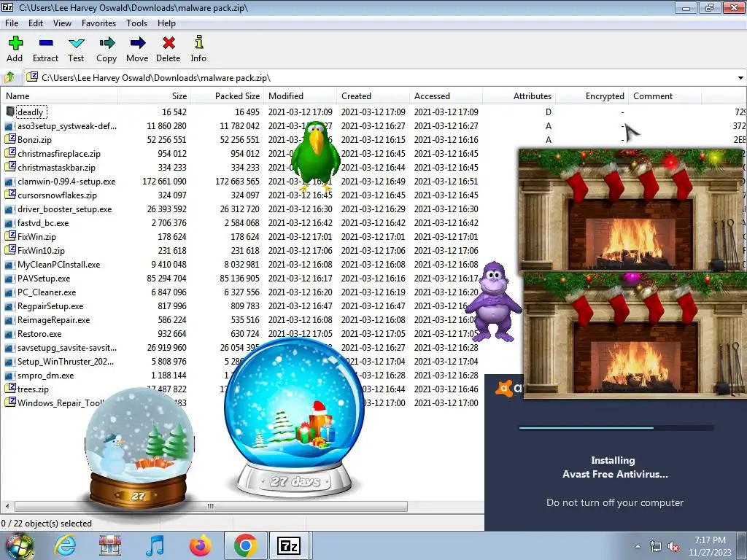Screen dimensions: 747x560
Task: Sort by the Created column header
Action: (373, 96)
